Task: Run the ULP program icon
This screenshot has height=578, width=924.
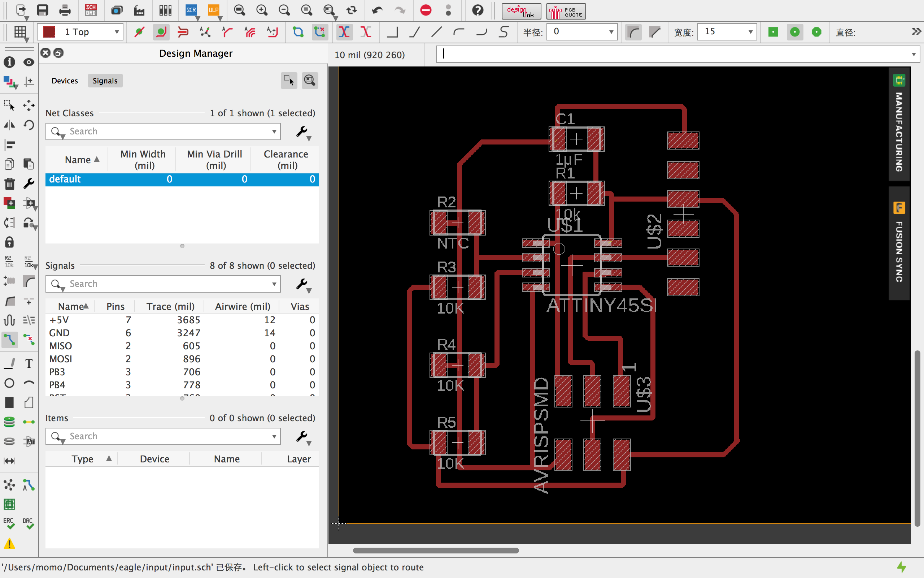Action: pyautogui.click(x=213, y=10)
